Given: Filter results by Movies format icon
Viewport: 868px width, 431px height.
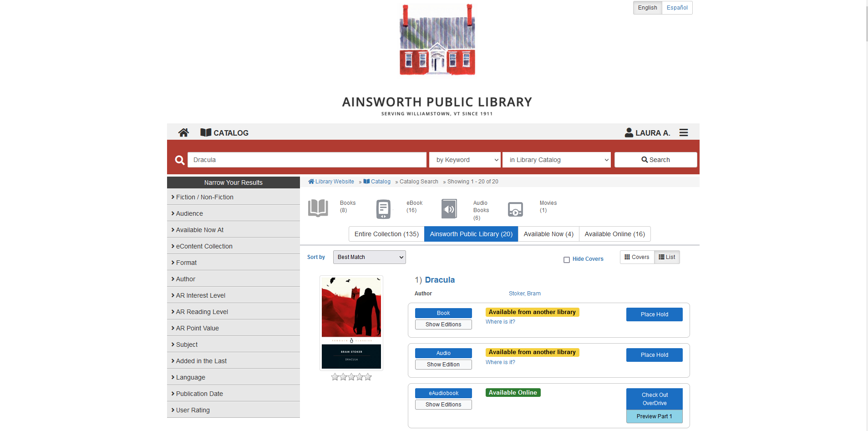Looking at the screenshot, I should coord(515,209).
